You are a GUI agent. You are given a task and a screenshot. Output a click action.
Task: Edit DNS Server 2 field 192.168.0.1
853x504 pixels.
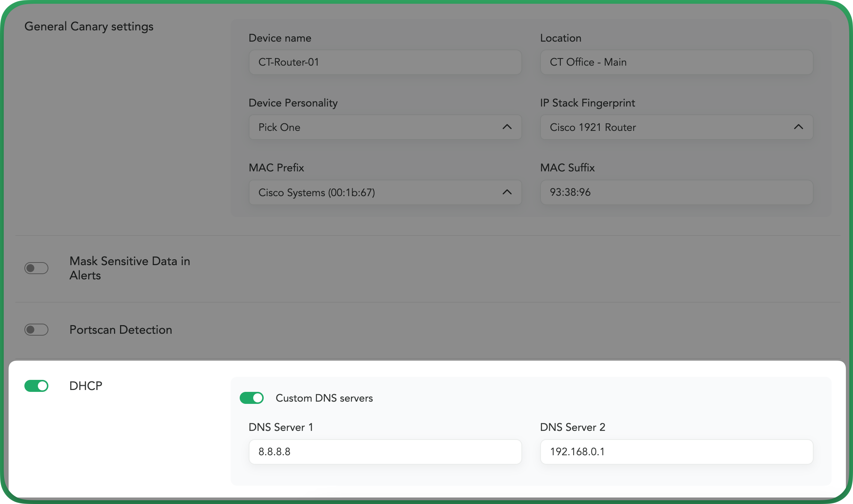pyautogui.click(x=676, y=452)
